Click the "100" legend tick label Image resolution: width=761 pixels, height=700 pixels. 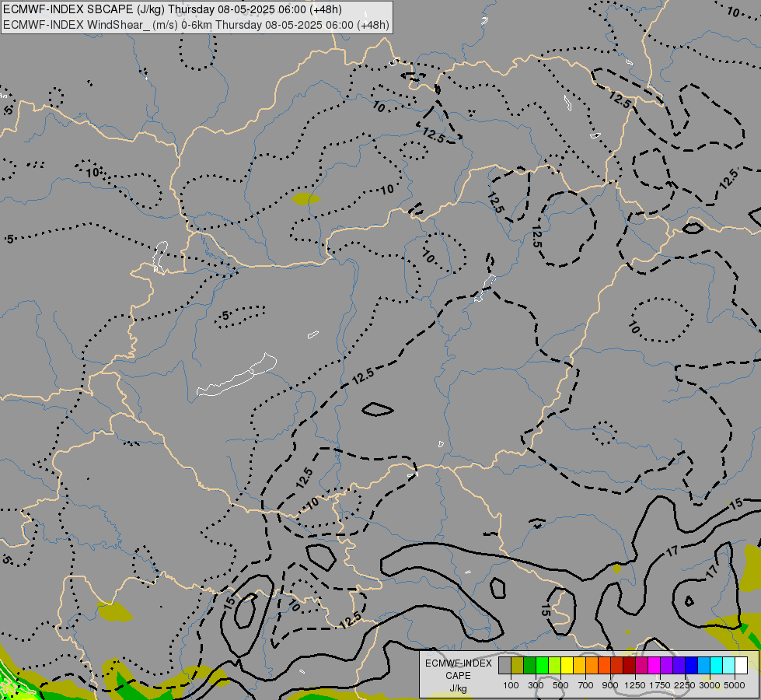[511, 685]
